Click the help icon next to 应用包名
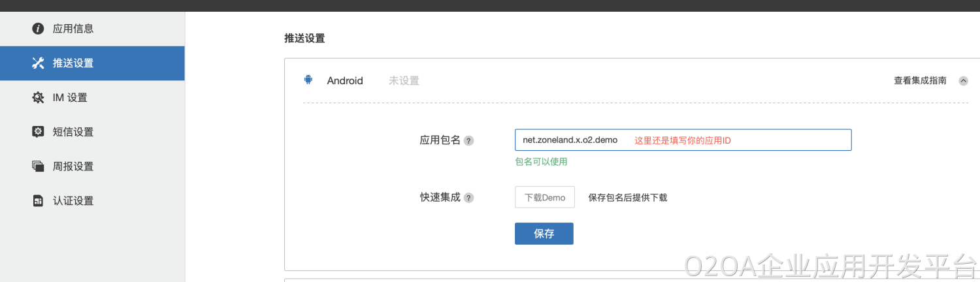Viewport: 980px width, 282px height. click(x=468, y=140)
